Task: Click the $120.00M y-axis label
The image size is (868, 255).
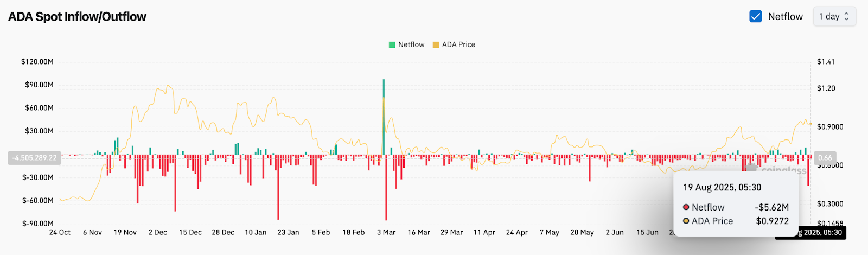Action: (37, 62)
